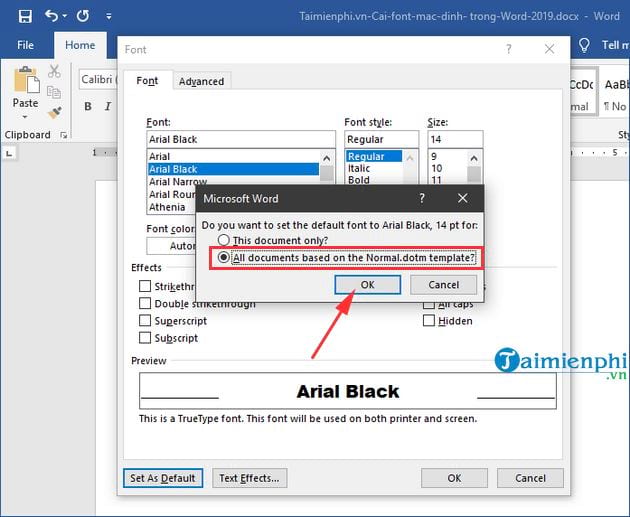The height and width of the screenshot is (517, 630).
Task: Open Text Effects button
Action: (x=250, y=478)
